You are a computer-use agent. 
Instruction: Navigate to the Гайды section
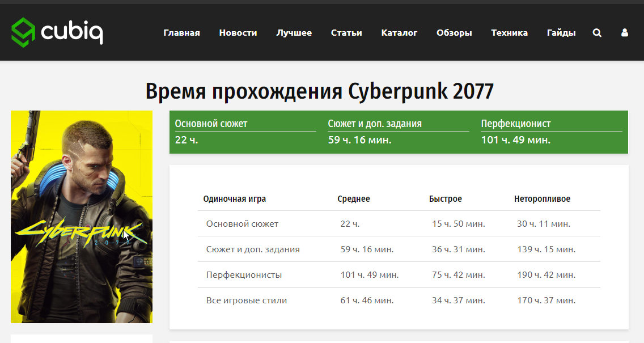coord(561,33)
